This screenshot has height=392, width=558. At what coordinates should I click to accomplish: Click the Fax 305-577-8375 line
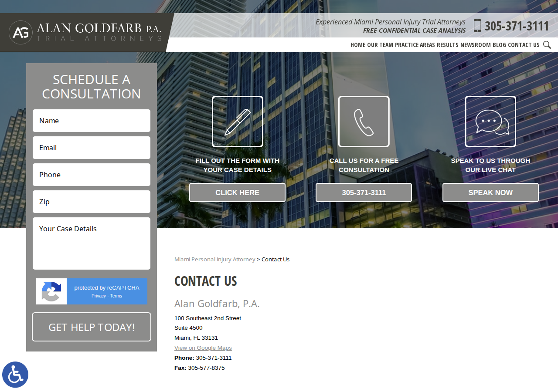tap(200, 368)
